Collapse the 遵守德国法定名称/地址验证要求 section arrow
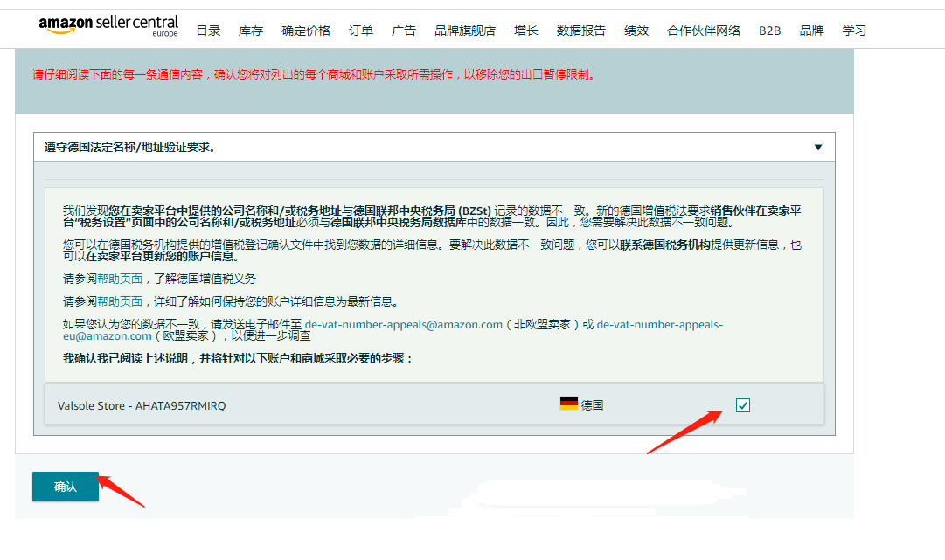Viewport: 945px width, 560px height. [x=818, y=148]
